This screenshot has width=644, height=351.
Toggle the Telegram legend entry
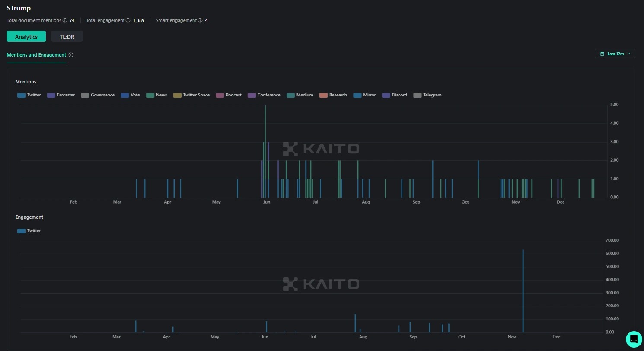427,95
